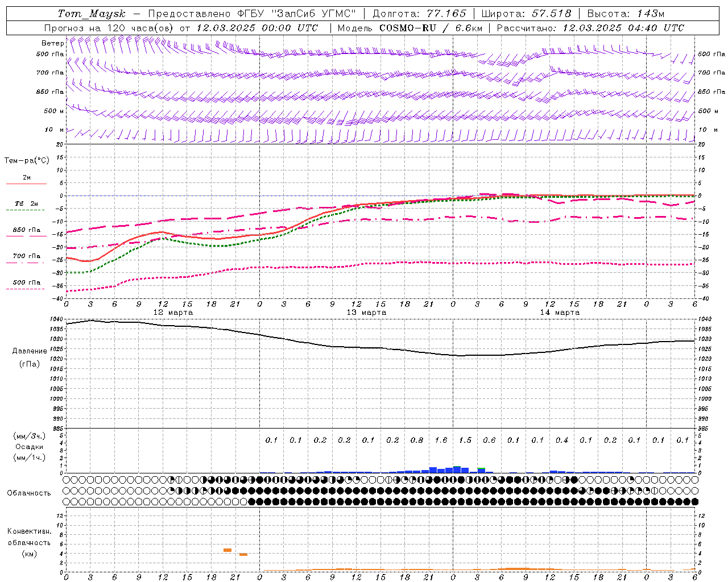The image size is (728, 582).
Task: Click the forecast start 12.03.2025 00:00 UTC text
Action: [258, 28]
